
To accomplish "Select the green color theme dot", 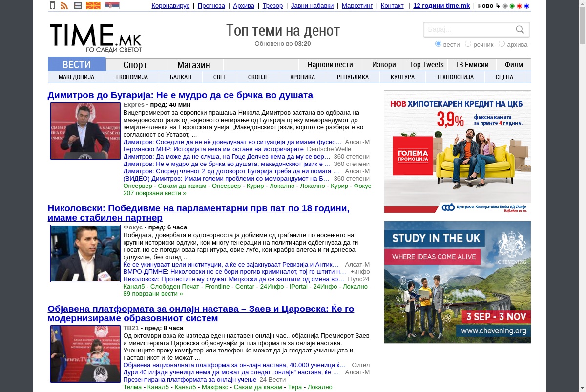I will click(x=512, y=6).
